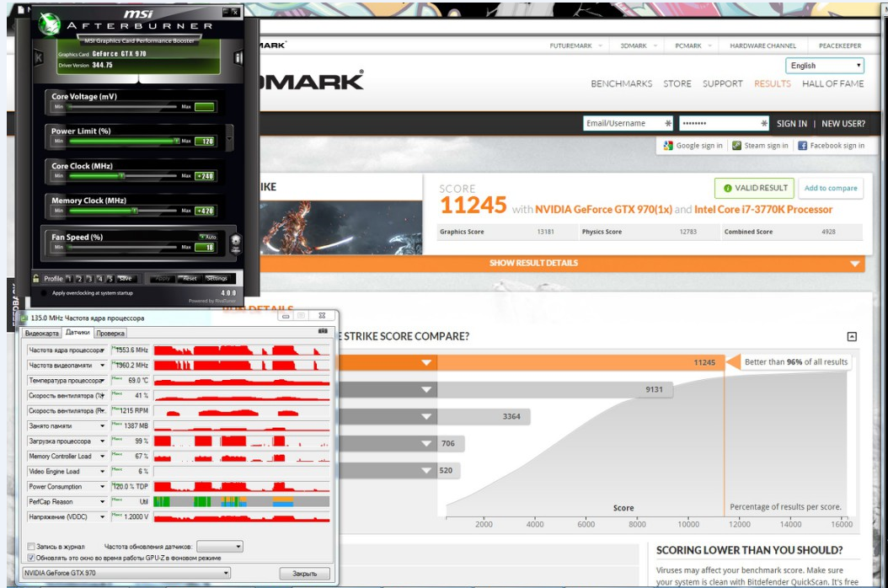Load Afterburner profile slot 3
The height and width of the screenshot is (588, 888).
[89, 278]
